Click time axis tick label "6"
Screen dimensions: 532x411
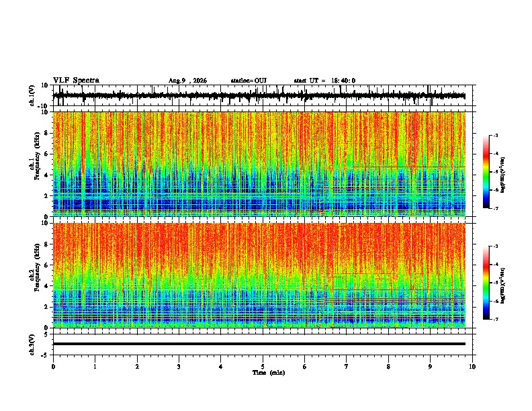pos(305,367)
